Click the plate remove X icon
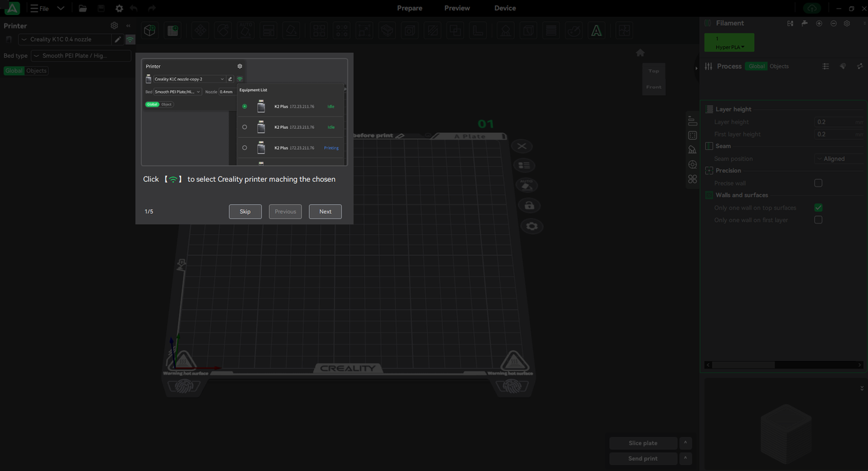The width and height of the screenshot is (868, 471). click(x=521, y=146)
